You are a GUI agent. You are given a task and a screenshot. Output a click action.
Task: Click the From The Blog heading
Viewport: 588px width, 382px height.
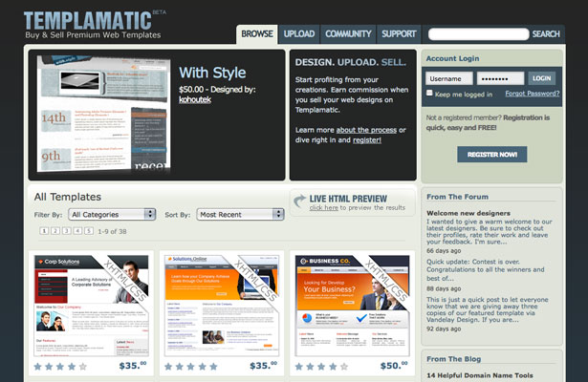pyautogui.click(x=454, y=359)
